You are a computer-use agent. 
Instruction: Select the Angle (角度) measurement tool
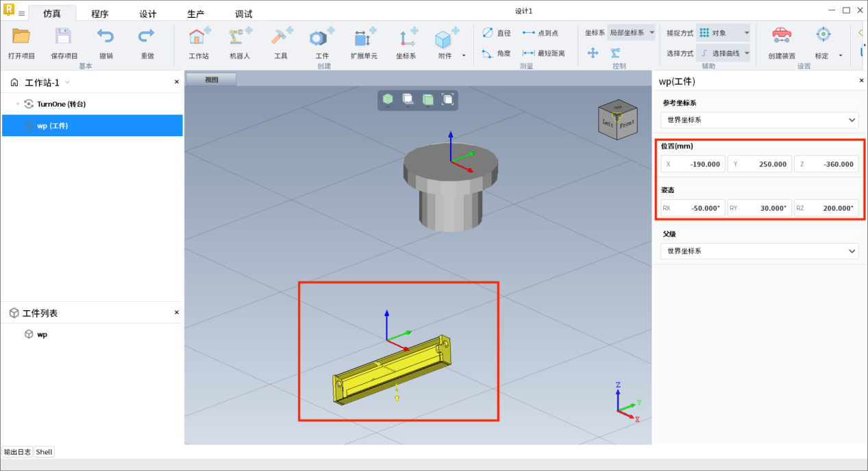pyautogui.click(x=497, y=53)
